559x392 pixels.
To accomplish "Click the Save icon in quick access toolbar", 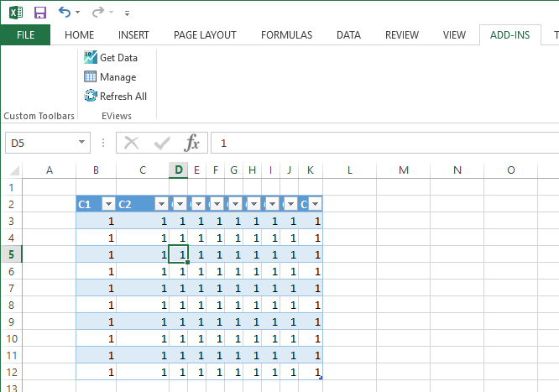I will [x=39, y=13].
